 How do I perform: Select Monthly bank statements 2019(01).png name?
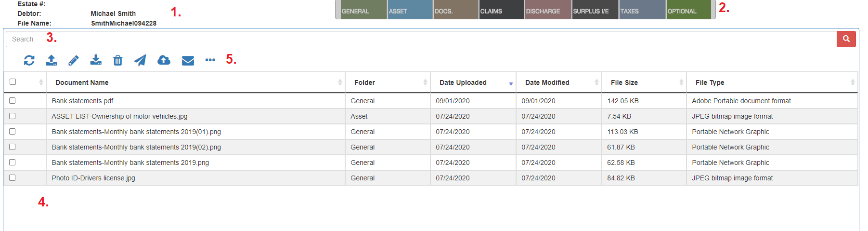tap(136, 132)
